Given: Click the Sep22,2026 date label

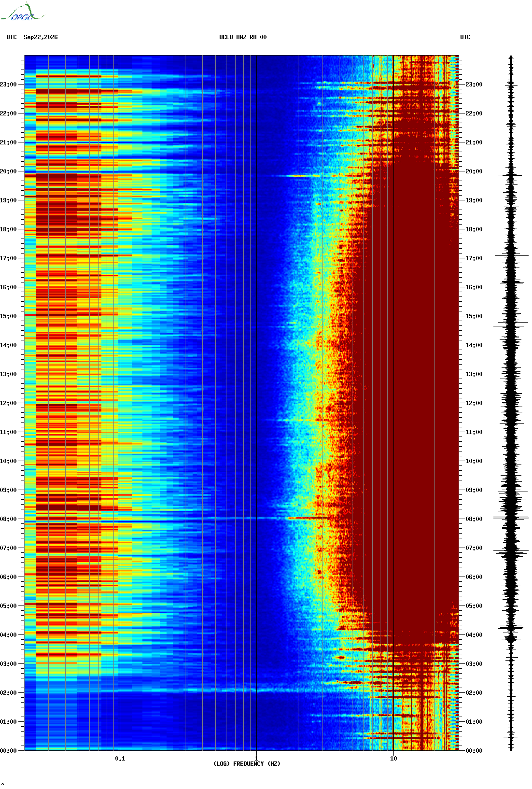Looking at the screenshot, I should 41,37.
